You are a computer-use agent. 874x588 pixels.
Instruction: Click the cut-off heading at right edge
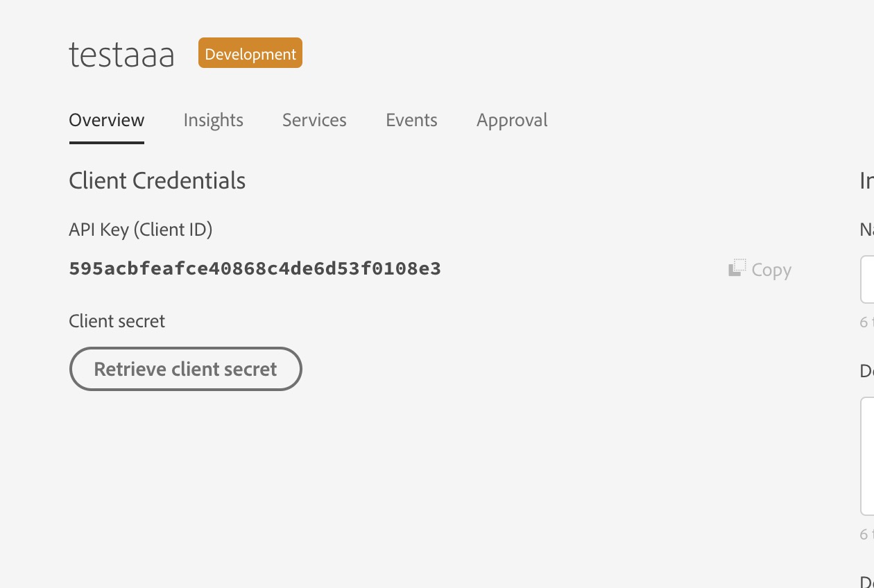866,180
